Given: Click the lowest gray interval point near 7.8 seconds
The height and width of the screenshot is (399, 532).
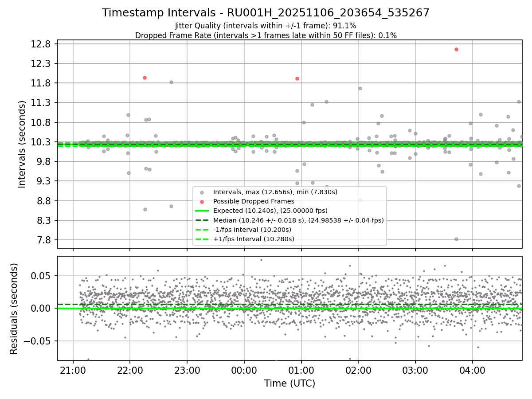Looking at the screenshot, I should 456,239.
